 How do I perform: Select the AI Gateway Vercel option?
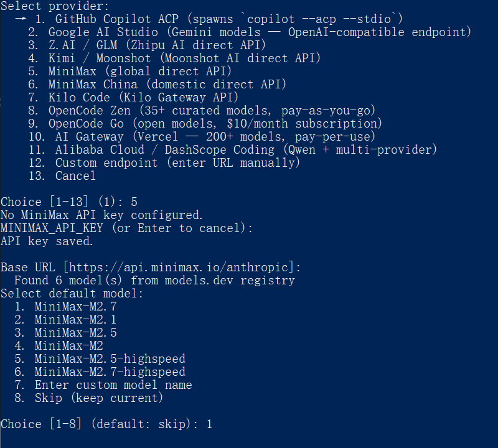click(215, 136)
